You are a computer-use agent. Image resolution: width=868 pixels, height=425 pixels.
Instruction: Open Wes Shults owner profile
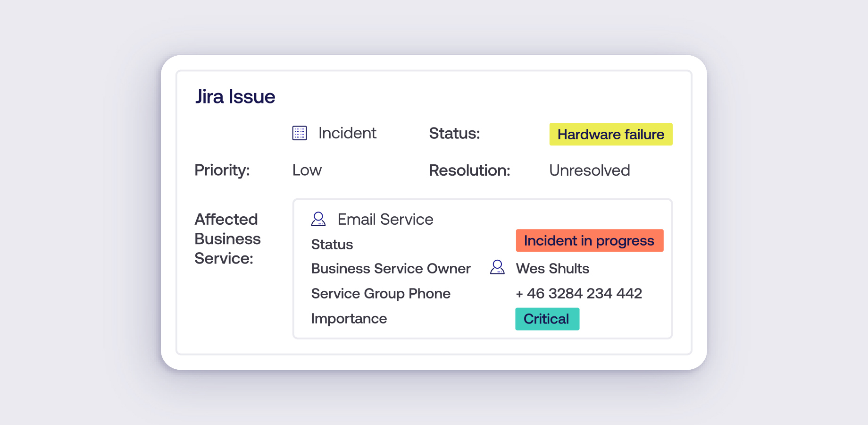(x=552, y=269)
